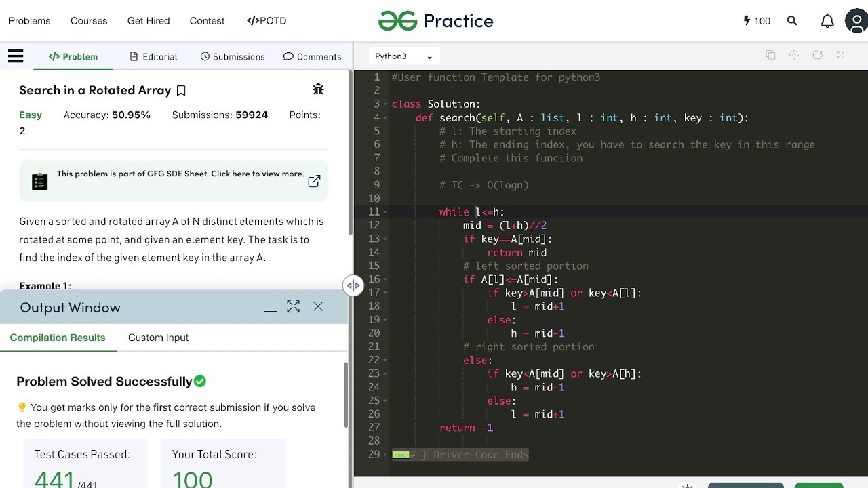This screenshot has width=868, height=488.
Task: Click the Easy difficulty label
Action: point(31,115)
